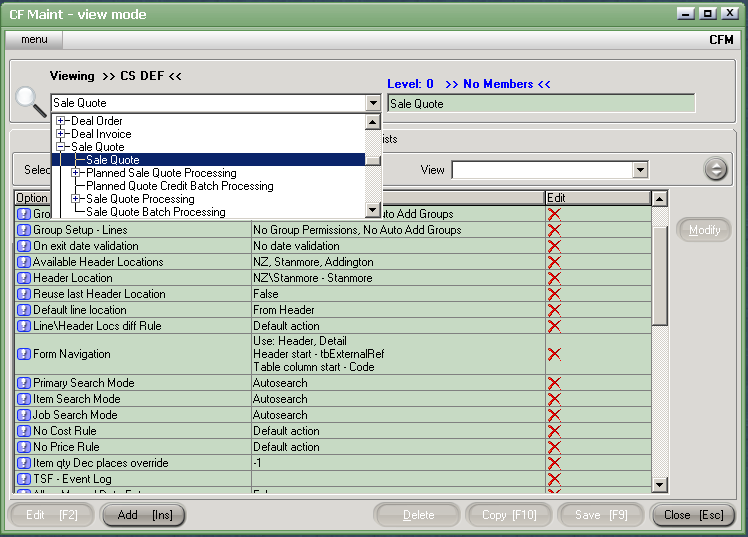Screen dimensions: 748x537
Task: Click info icon beside No Cost Rule
Action: click(x=23, y=431)
